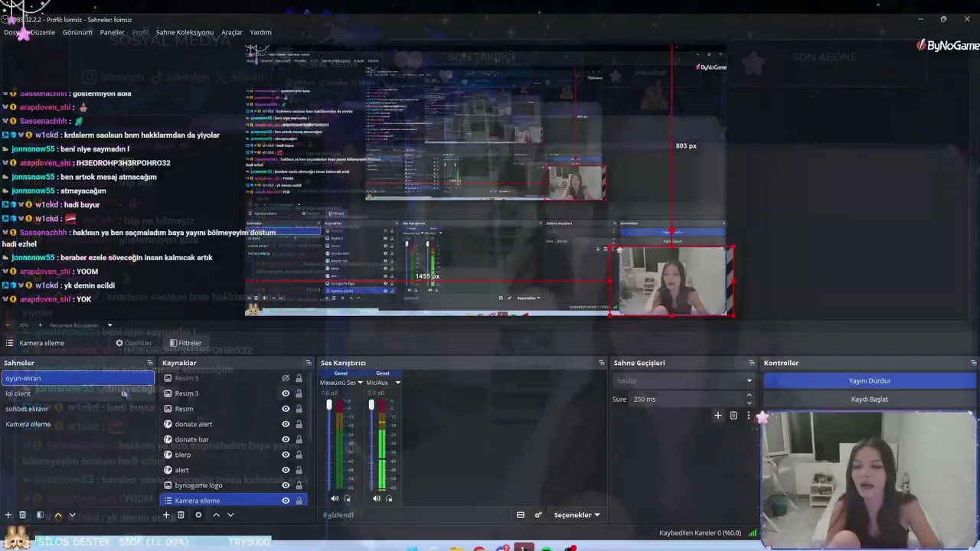
Task: Toggle the lock on Resim 5 source
Action: click(x=299, y=378)
